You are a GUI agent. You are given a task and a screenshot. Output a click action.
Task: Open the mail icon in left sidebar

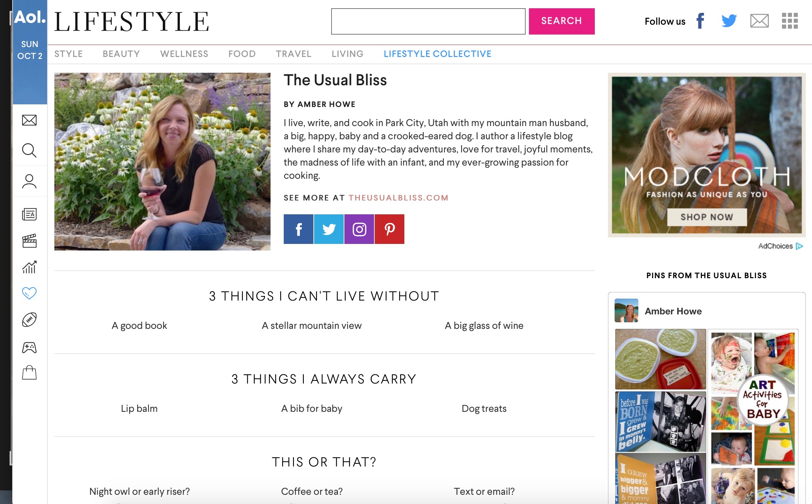tap(29, 120)
